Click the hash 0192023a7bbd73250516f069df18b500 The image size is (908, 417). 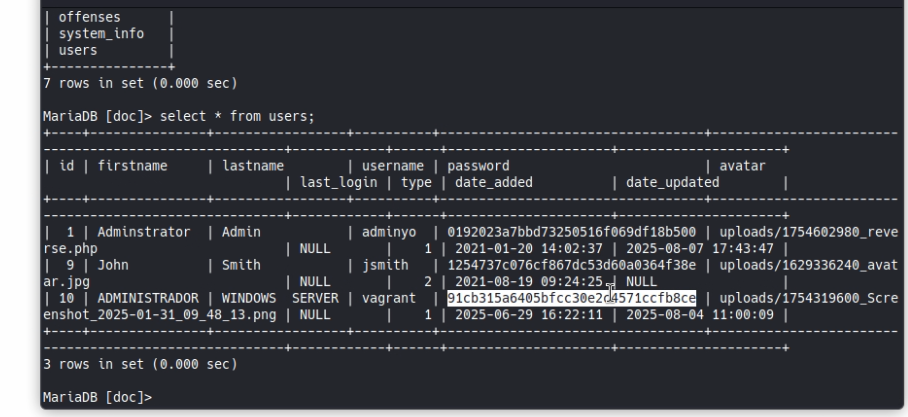click(571, 232)
